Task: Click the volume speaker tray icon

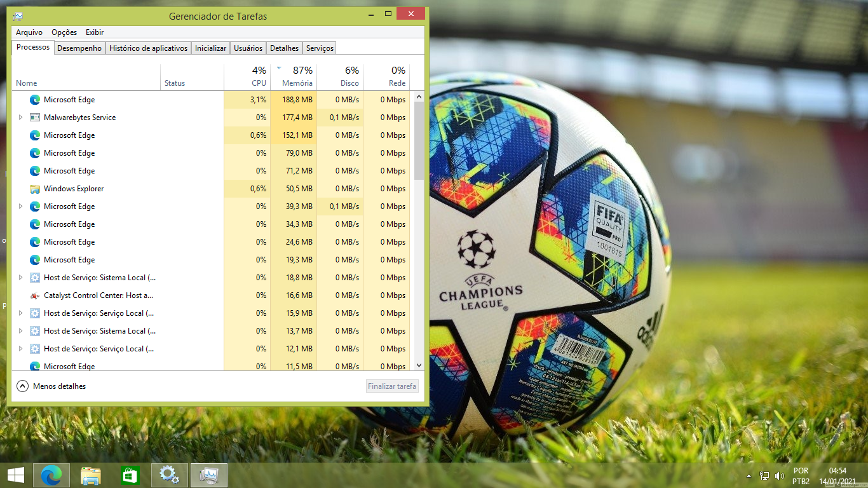Action: pos(780,475)
